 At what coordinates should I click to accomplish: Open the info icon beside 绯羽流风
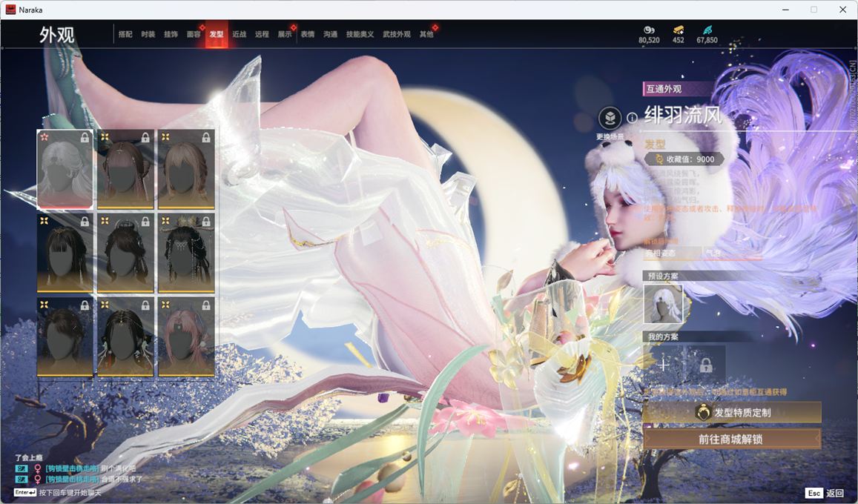[632, 118]
